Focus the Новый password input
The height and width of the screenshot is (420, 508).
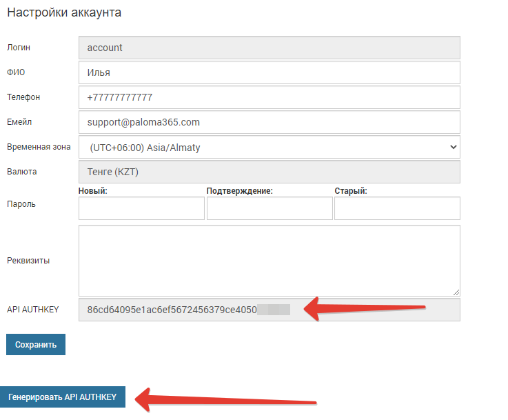tap(141, 208)
